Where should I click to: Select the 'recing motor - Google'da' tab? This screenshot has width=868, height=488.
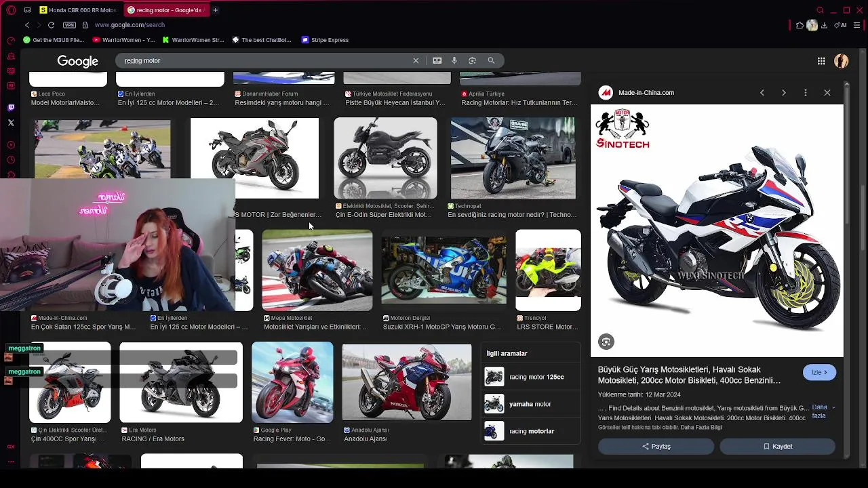point(165,10)
